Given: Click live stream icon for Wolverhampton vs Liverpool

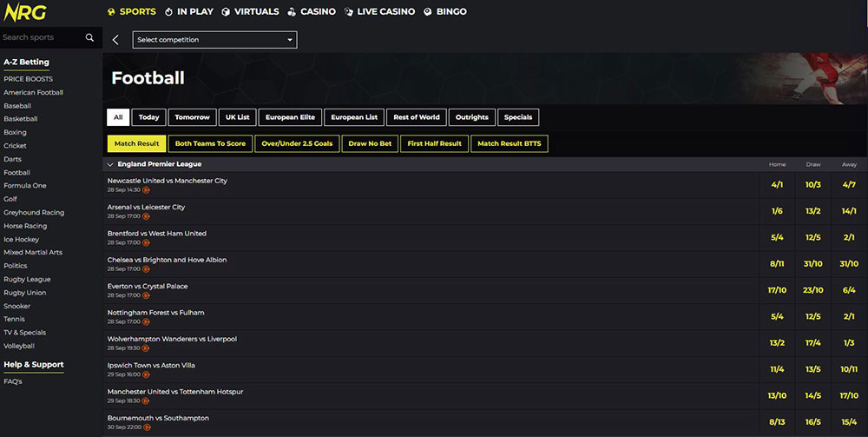Looking at the screenshot, I should tap(146, 348).
